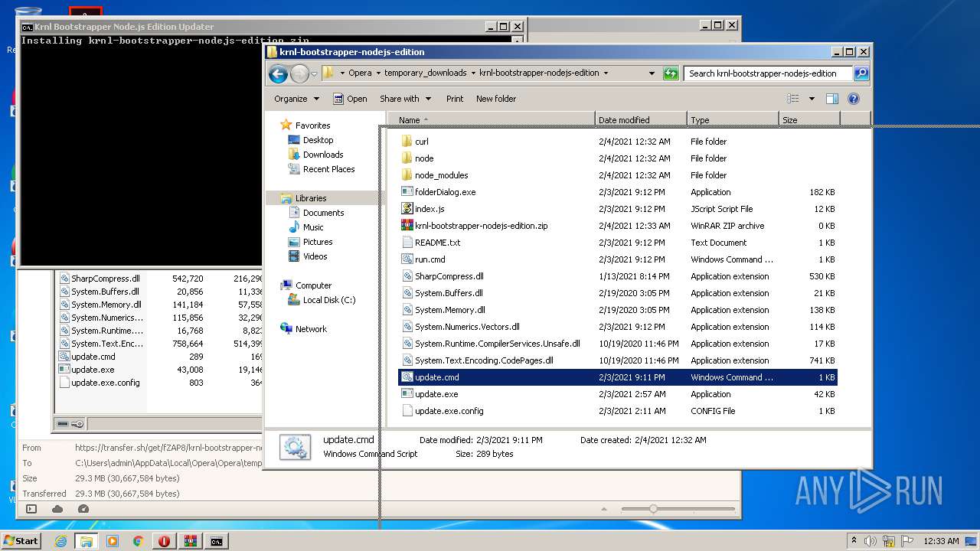The image size is (980, 551).
Task: Click the Explorer search box
Action: coord(768,73)
